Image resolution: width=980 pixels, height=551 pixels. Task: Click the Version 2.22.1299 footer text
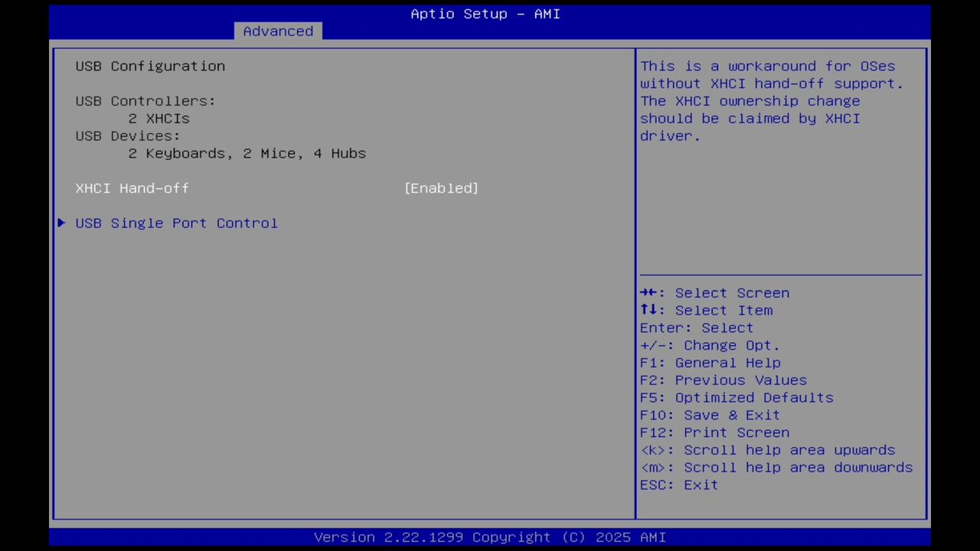pos(485,536)
